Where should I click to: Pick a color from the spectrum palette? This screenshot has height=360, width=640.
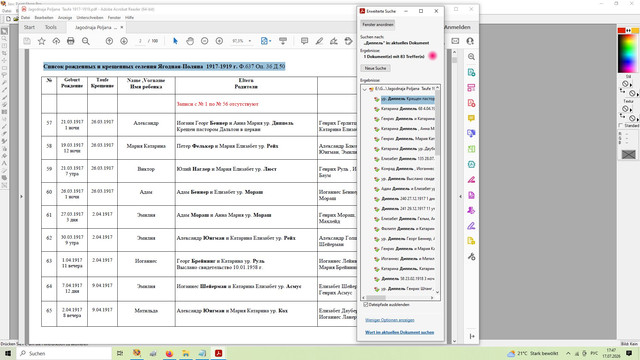point(627,53)
